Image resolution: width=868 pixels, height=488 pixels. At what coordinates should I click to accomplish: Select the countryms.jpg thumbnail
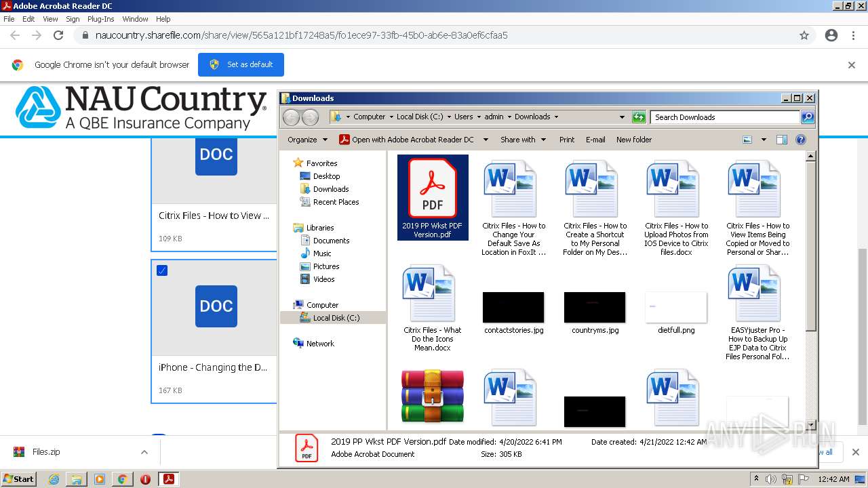[x=595, y=307]
